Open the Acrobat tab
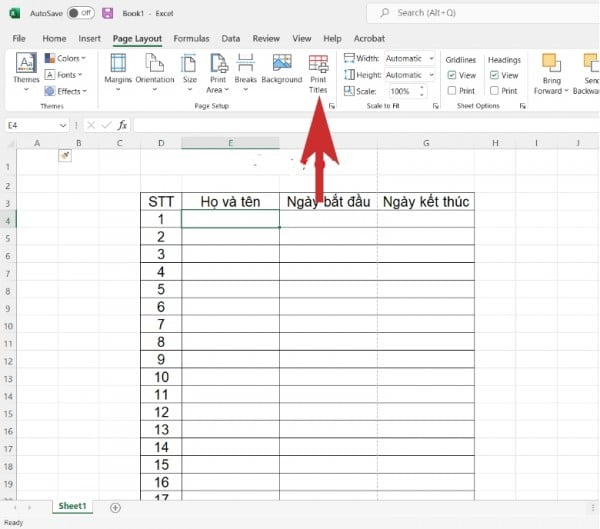Image resolution: width=600 pixels, height=529 pixels. (x=369, y=39)
